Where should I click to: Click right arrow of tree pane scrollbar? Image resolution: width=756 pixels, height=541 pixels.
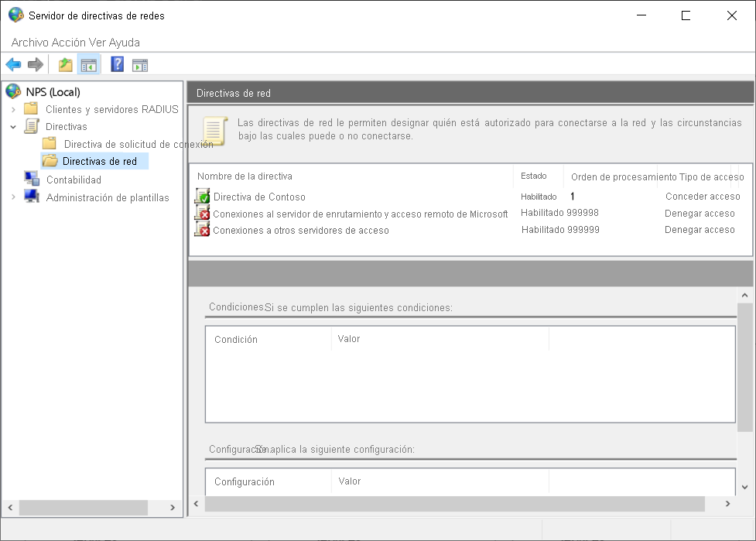click(x=173, y=507)
